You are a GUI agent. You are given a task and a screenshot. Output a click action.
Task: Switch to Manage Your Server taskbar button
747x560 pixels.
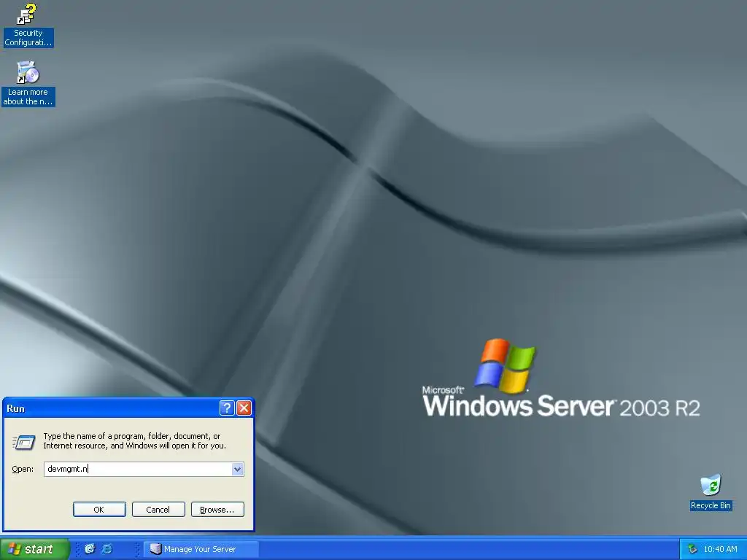click(x=201, y=549)
